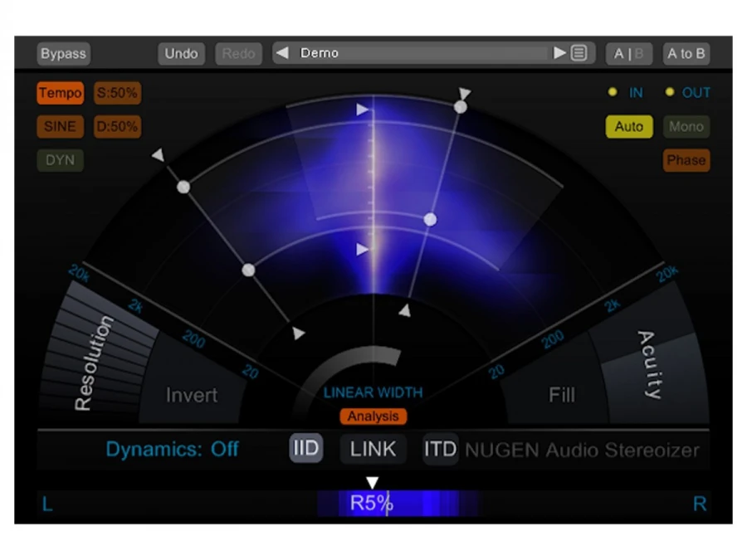Copy settings with A to B
The height and width of the screenshot is (560, 747).
686,53
